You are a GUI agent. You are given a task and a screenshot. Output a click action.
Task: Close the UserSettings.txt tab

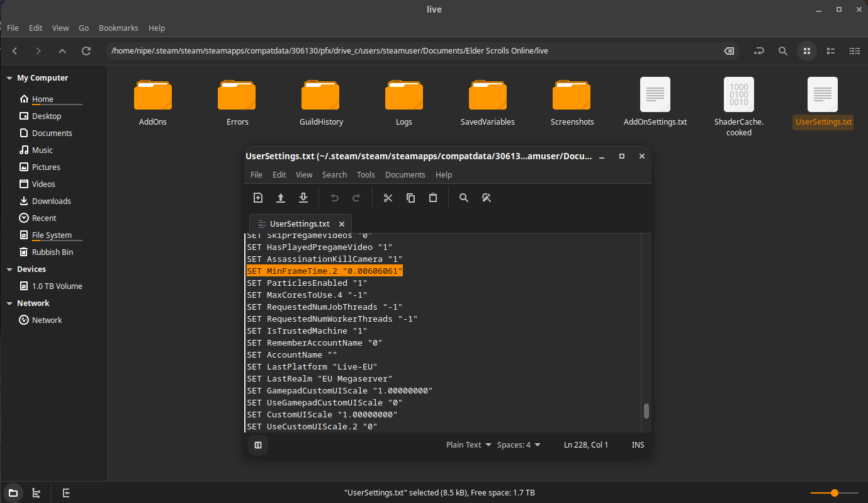[x=342, y=223]
